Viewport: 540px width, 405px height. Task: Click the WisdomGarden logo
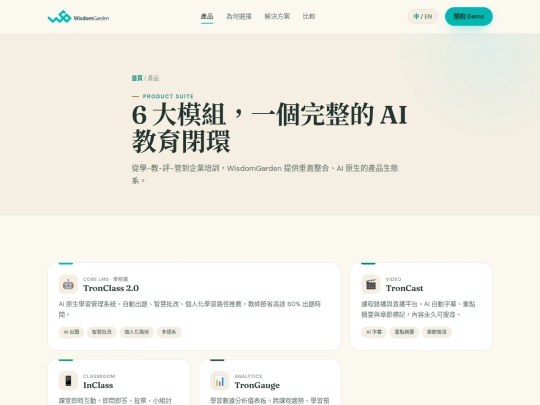(x=78, y=17)
